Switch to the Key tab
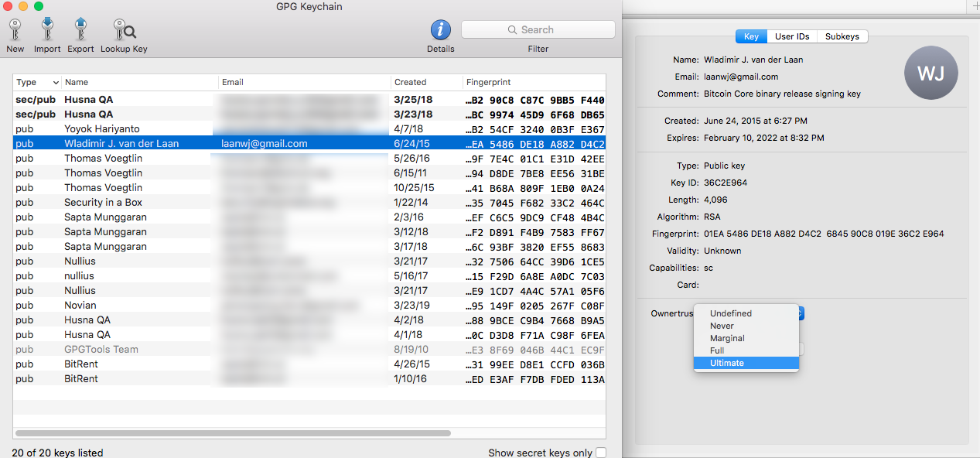980x458 pixels. [x=751, y=36]
